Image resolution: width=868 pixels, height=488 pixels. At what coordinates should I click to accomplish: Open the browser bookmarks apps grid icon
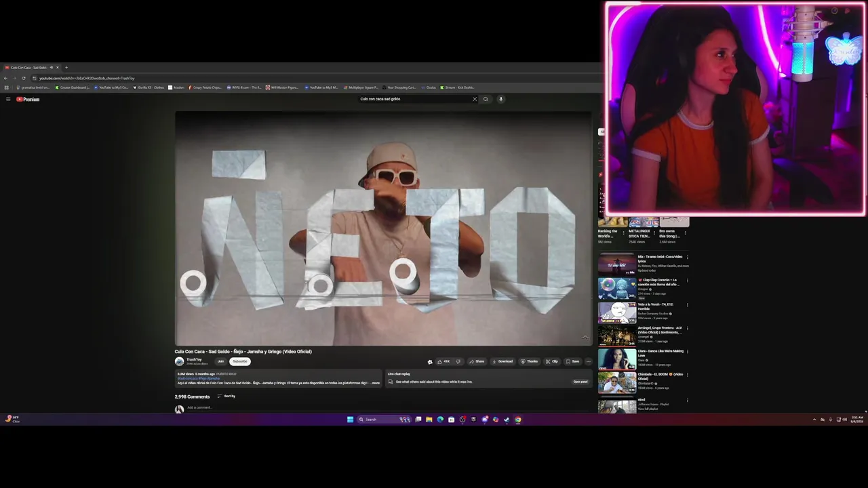(6, 87)
